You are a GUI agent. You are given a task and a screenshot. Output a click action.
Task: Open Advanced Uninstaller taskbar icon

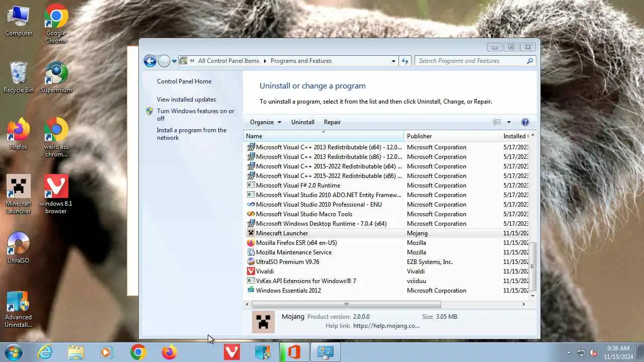click(263, 352)
